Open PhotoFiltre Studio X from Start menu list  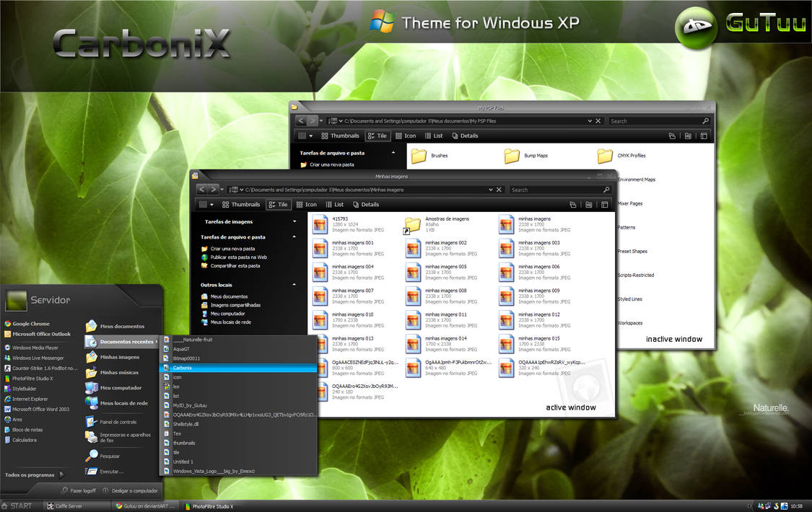pos(29,379)
